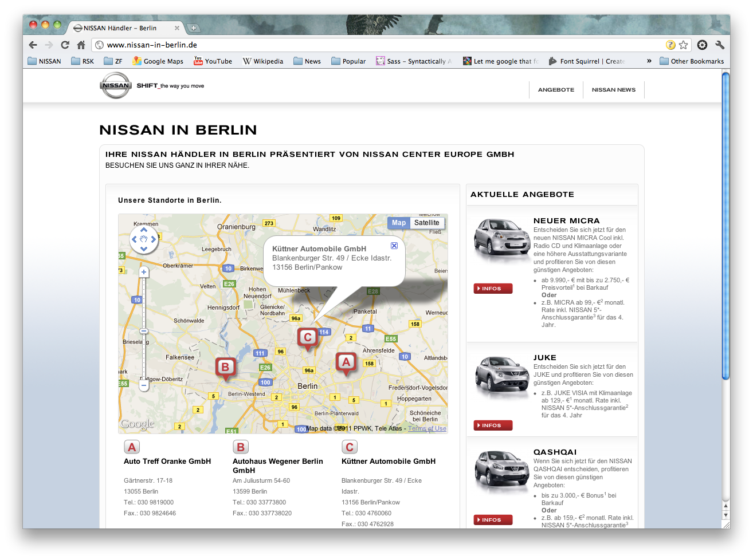Screen dimensions: 753x560
Task: Click INFOS button for Juke
Action: pyautogui.click(x=493, y=425)
